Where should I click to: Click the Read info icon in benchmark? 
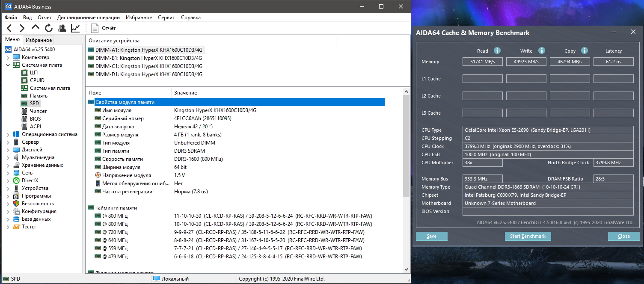[497, 50]
